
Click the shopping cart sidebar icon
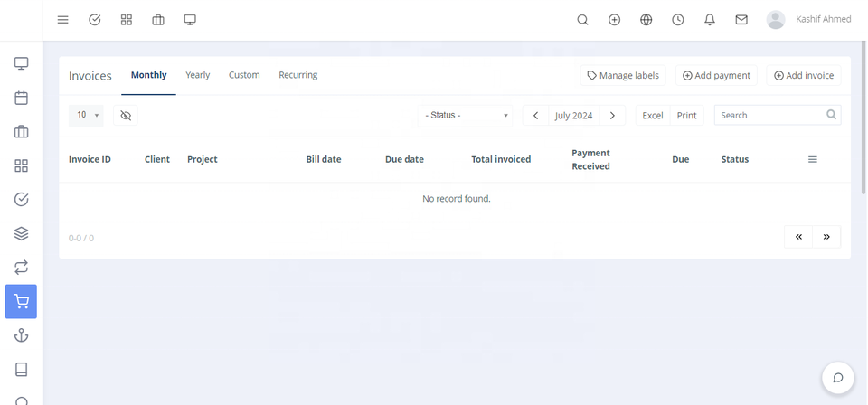(x=22, y=302)
